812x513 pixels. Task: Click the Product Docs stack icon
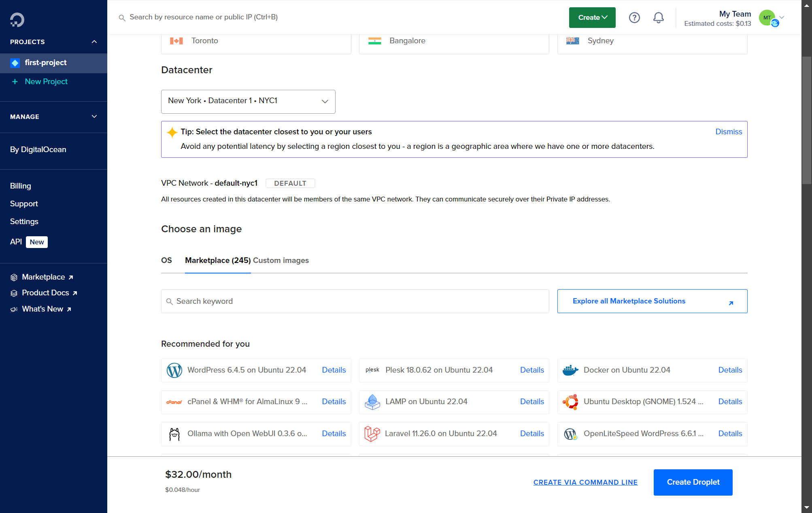tap(14, 293)
